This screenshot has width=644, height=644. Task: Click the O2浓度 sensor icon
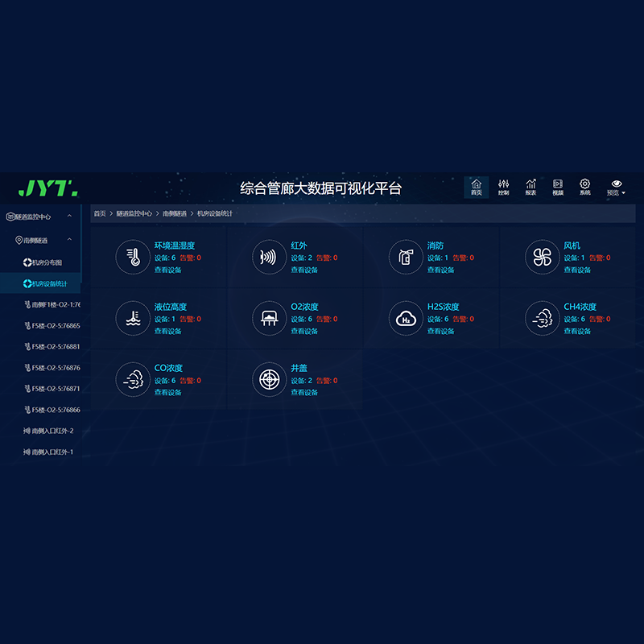coord(269,318)
